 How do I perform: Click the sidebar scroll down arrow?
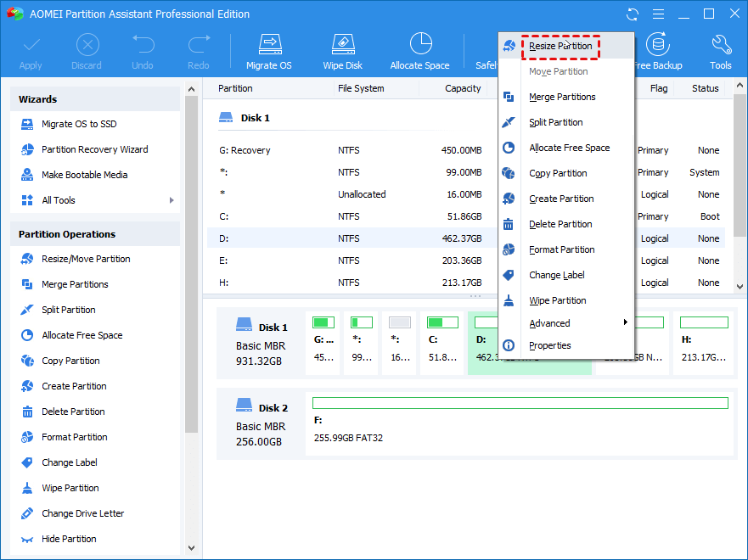click(191, 548)
